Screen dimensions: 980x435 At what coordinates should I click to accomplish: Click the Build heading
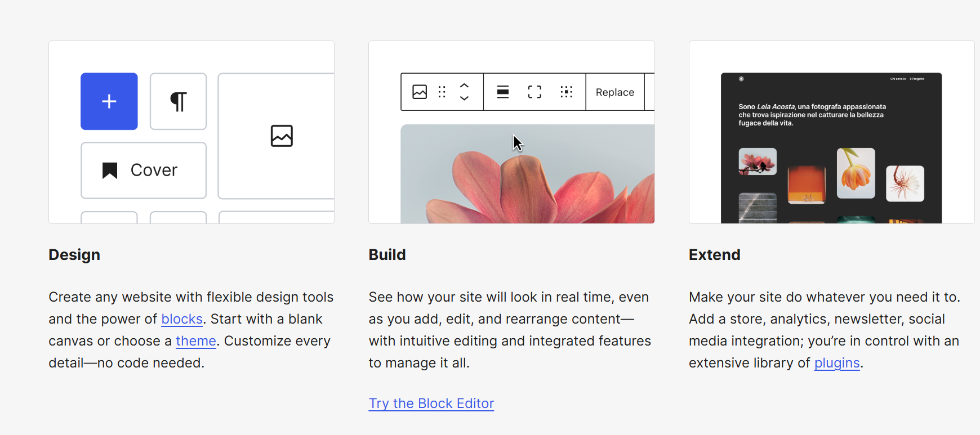pos(387,255)
